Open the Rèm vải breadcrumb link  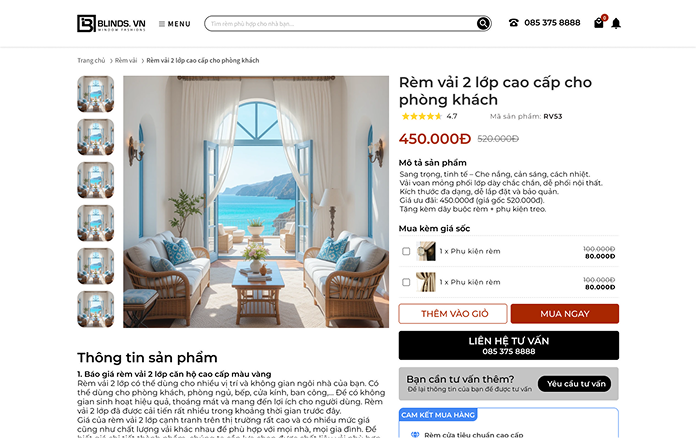pos(126,60)
